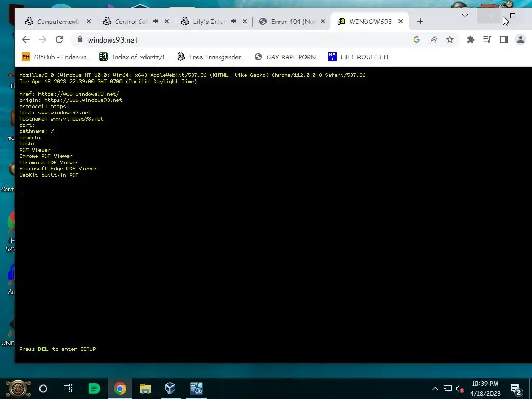Click the 'Chromium PDF Viewer' line
The width and height of the screenshot is (532, 399).
(x=49, y=162)
